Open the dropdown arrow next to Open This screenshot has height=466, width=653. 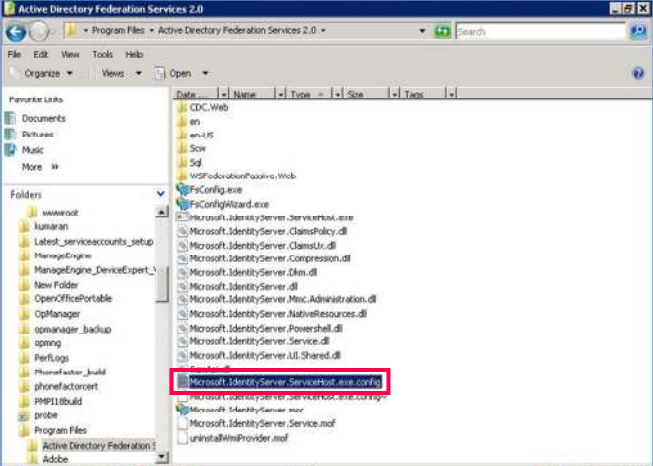(x=205, y=74)
